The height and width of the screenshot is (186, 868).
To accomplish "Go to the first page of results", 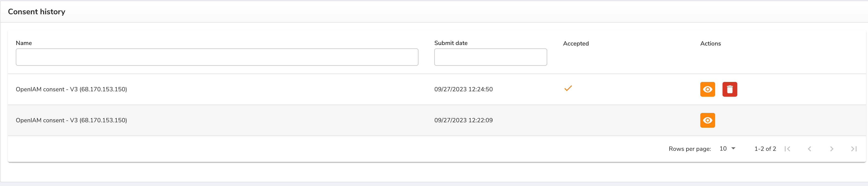I will pos(787,149).
